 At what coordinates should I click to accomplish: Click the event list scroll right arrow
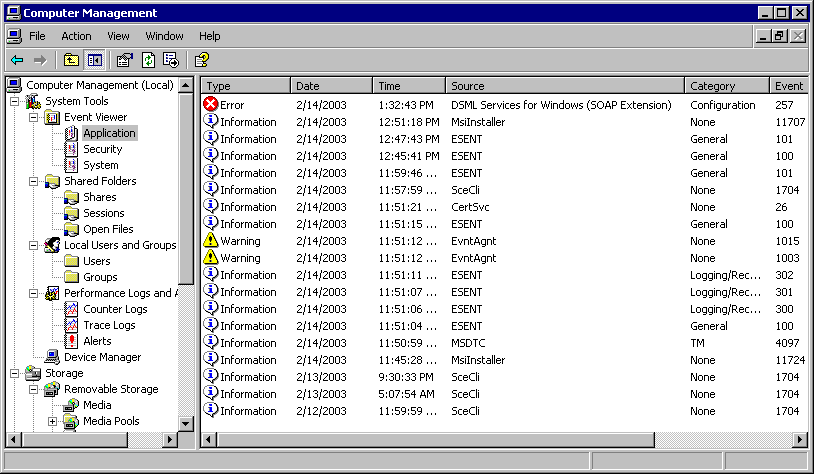click(x=800, y=440)
